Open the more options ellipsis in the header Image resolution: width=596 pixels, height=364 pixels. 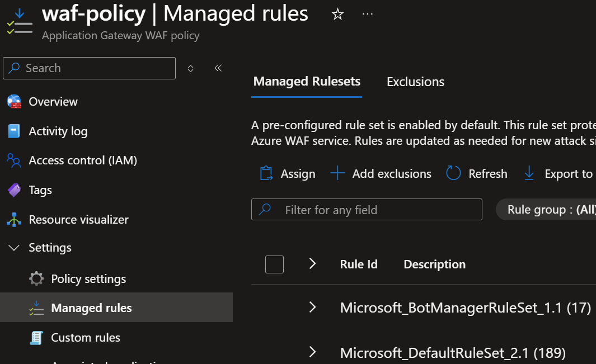click(x=368, y=15)
